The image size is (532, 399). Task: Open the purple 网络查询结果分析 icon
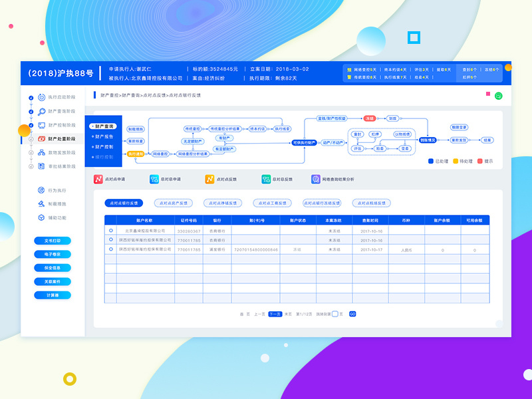pos(316,179)
